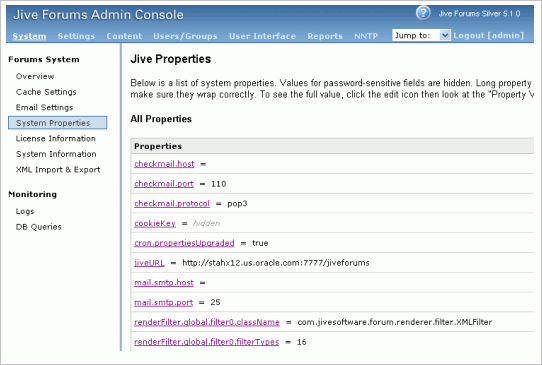
Task: Select Cache Settings in the sidebar
Action: coord(46,92)
